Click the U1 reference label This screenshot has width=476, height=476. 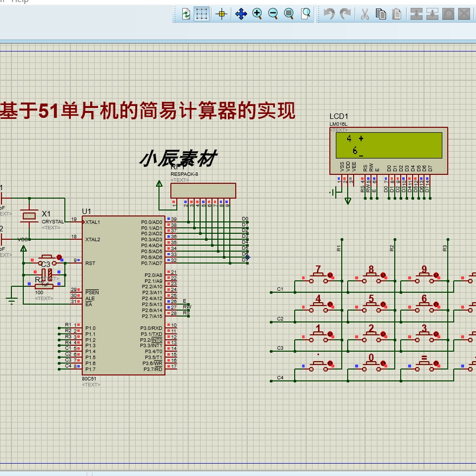pos(87,212)
